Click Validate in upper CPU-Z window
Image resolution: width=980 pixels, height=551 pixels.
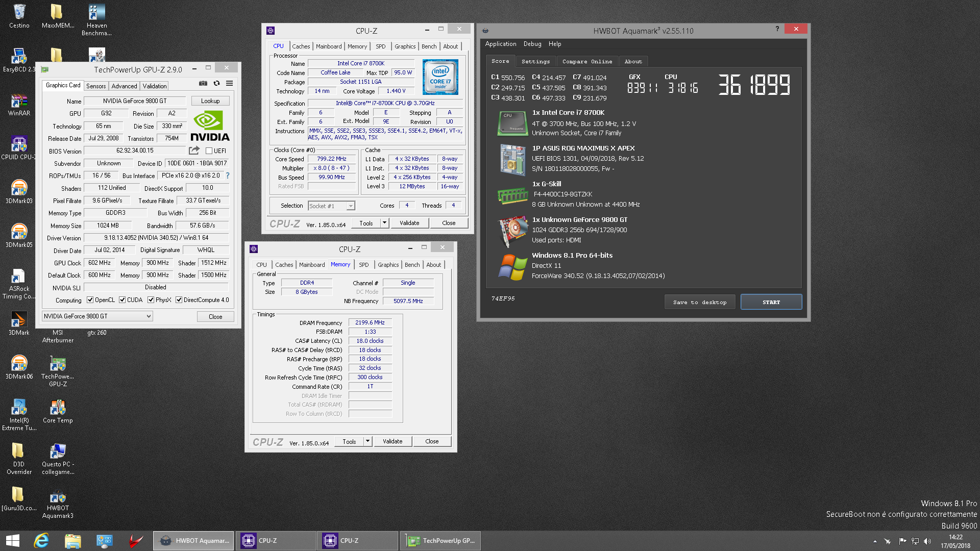click(409, 223)
